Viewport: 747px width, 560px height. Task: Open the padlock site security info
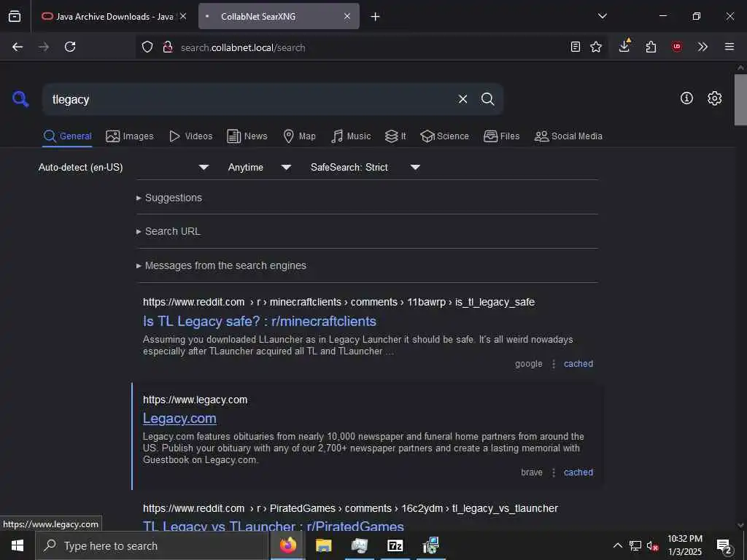click(167, 47)
